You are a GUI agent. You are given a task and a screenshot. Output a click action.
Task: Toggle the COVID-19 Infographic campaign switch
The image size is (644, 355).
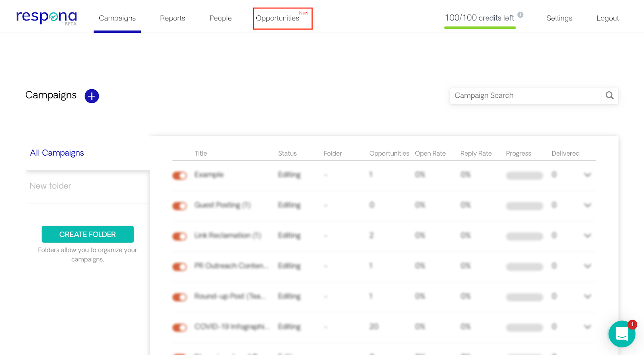(180, 327)
